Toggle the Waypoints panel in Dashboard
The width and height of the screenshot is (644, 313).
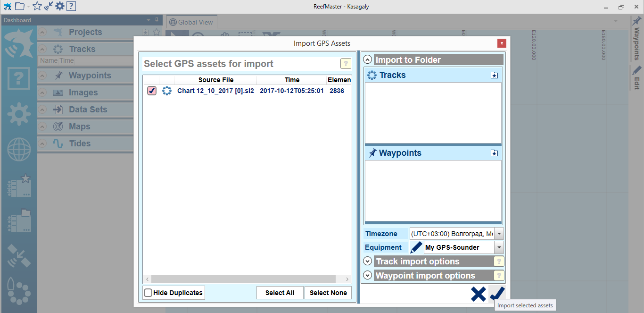point(42,76)
